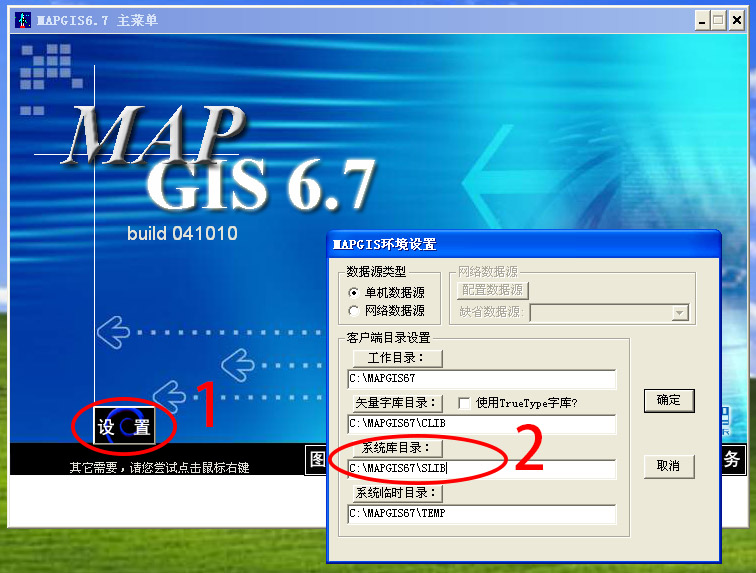This screenshot has width=756, height=573.
Task: Enable 使用TrueType字库 checkbox
Action: [464, 403]
